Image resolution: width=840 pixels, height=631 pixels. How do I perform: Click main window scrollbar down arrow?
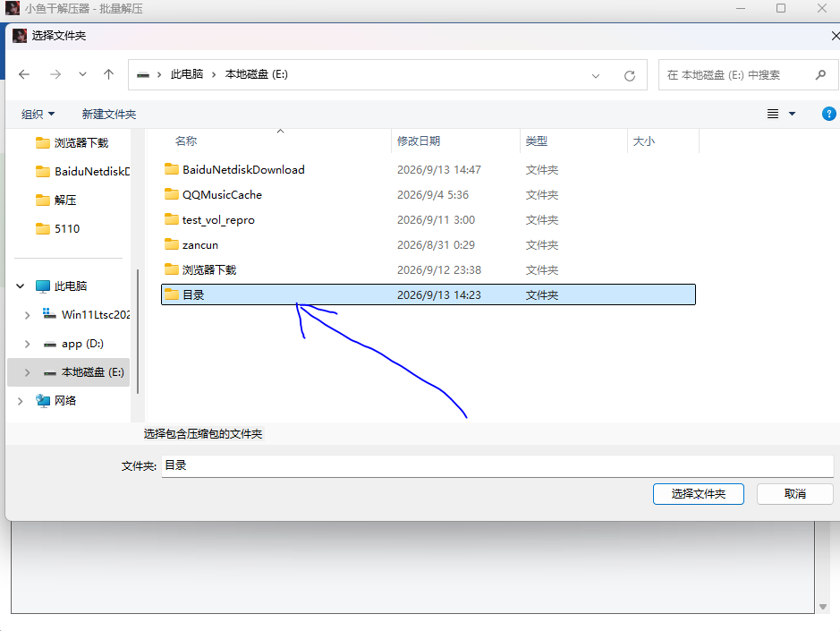pos(823,607)
